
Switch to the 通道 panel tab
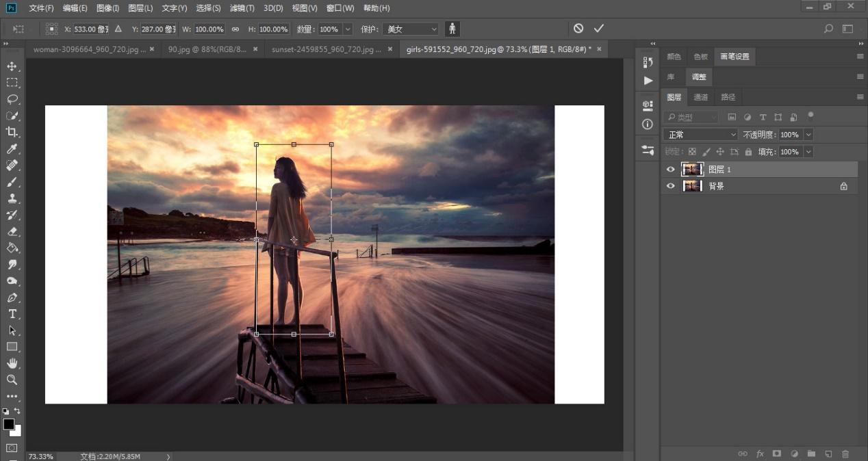click(701, 97)
